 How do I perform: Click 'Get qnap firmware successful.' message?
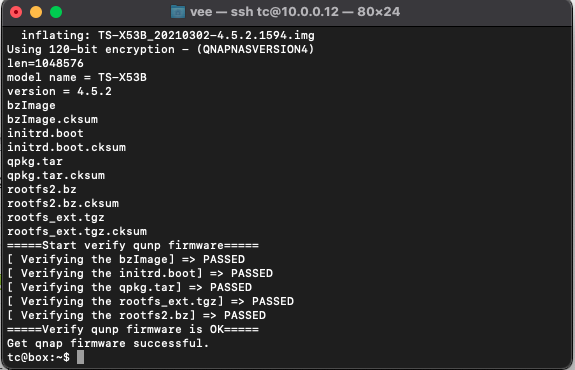tap(108, 343)
